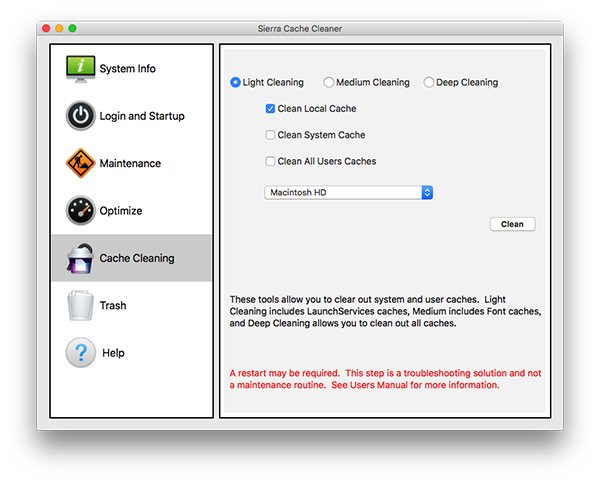Click the System Info monitor icon
The width and height of the screenshot is (600, 483).
pyautogui.click(x=80, y=69)
